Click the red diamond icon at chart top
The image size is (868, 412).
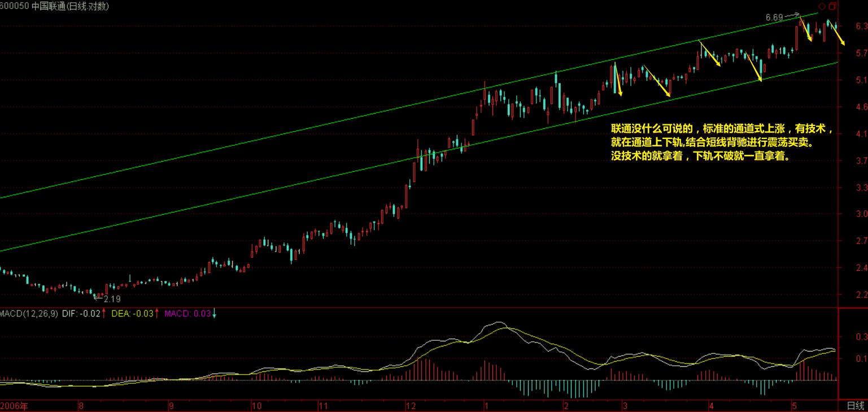[822, 6]
